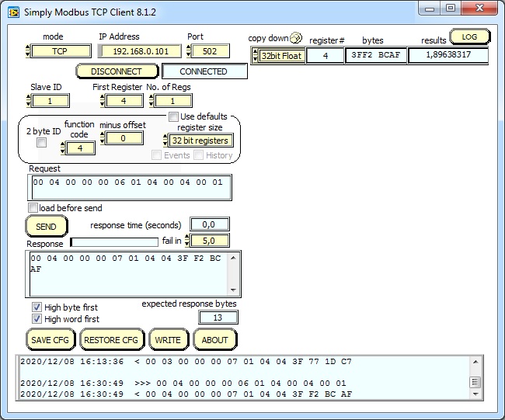Click the fail in timeout field 5,0
505x420 pixels.
[x=210, y=241]
